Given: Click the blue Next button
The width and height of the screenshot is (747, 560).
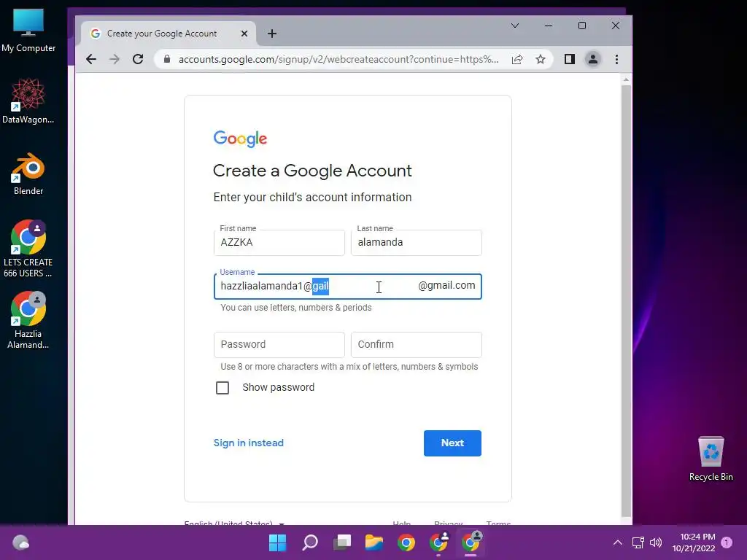Looking at the screenshot, I should click(452, 443).
